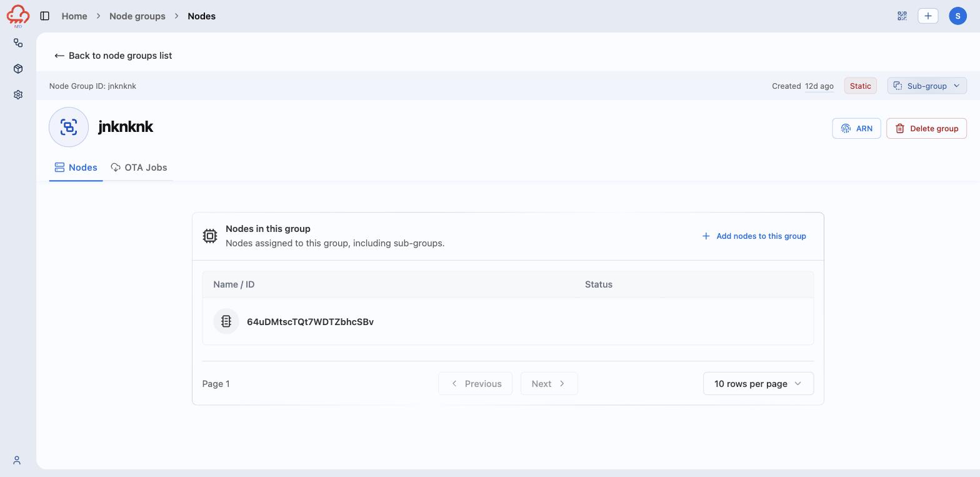980x477 pixels.
Task: Click the Next page button
Action: pyautogui.click(x=549, y=383)
